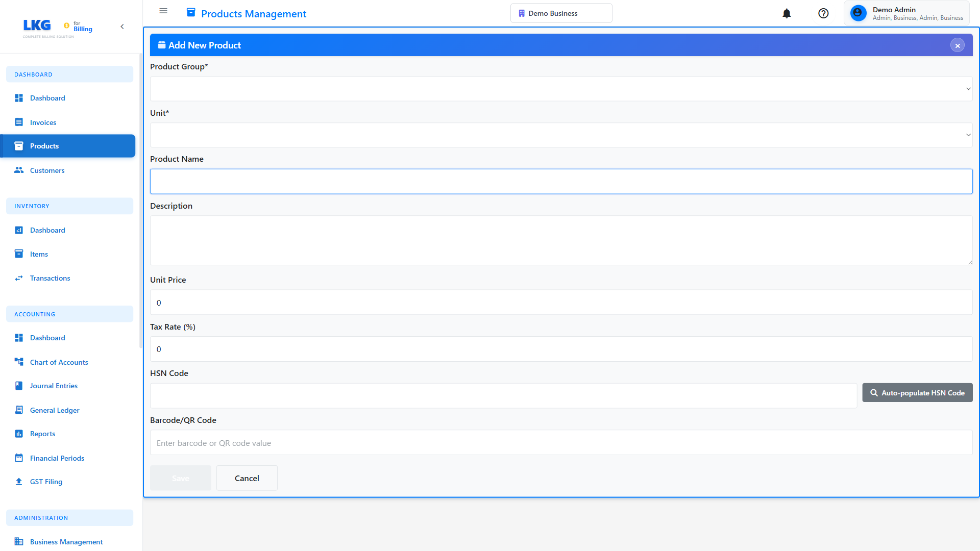This screenshot has height=551, width=980.
Task: Close the Add New Product dialog
Action: pos(957,45)
